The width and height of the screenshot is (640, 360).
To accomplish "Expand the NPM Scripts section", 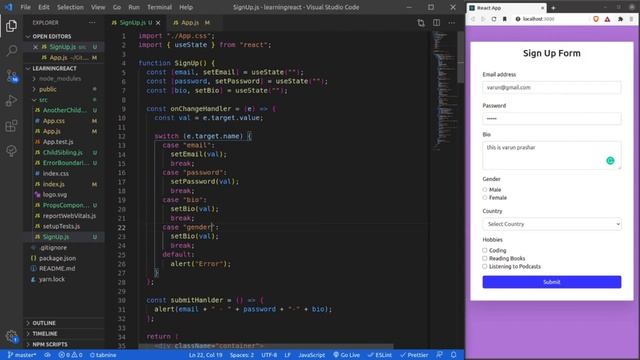I will tap(64, 344).
